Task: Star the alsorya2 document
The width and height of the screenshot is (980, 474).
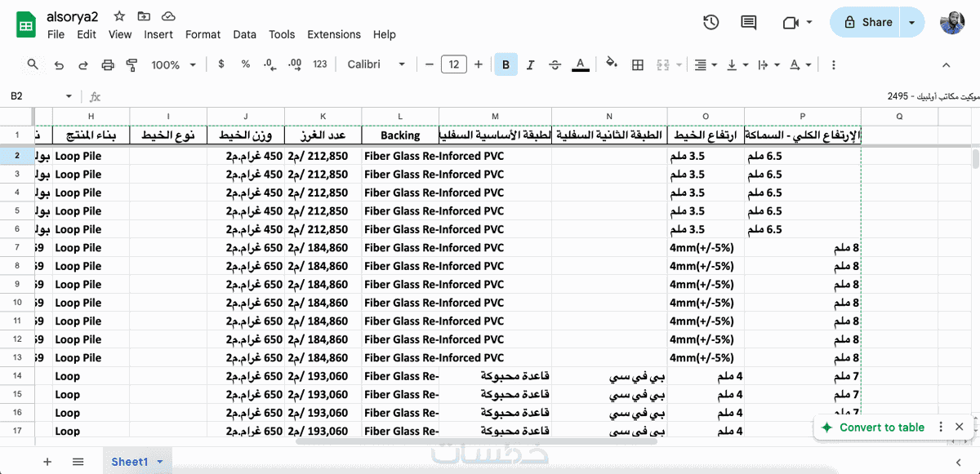Action: (119, 16)
